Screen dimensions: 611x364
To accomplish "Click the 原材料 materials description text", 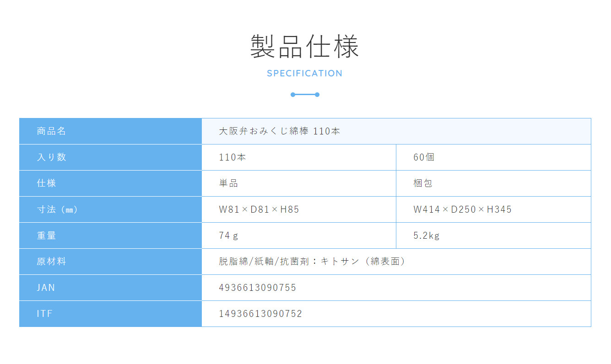I will click(x=313, y=262).
